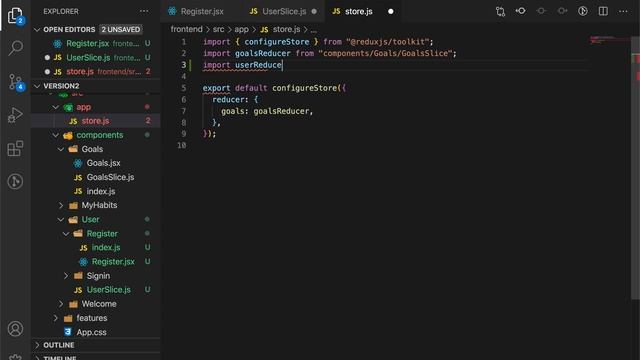Click line number 5 in gutter

[x=184, y=88]
